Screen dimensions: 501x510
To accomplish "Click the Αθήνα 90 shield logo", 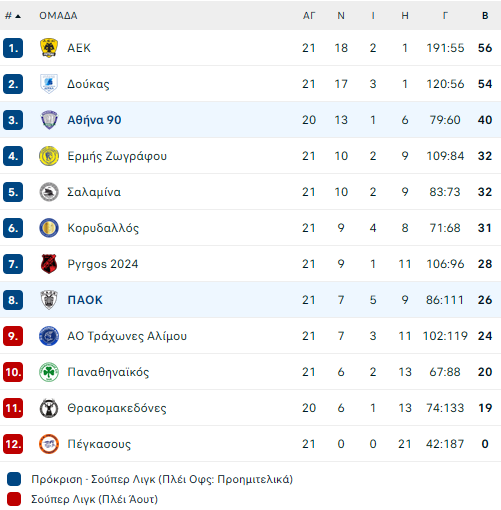I will click(x=49, y=120).
